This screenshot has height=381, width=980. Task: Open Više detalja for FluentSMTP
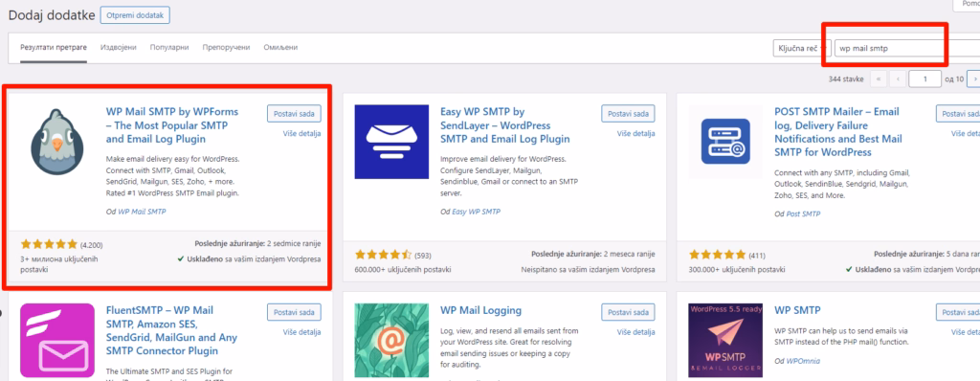pos(301,331)
